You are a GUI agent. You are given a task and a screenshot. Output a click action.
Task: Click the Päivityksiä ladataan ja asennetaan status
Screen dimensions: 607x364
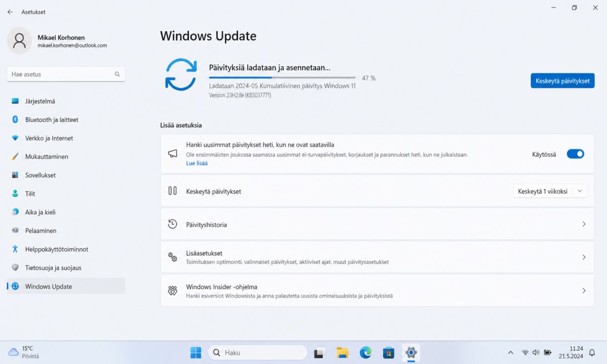click(x=270, y=67)
